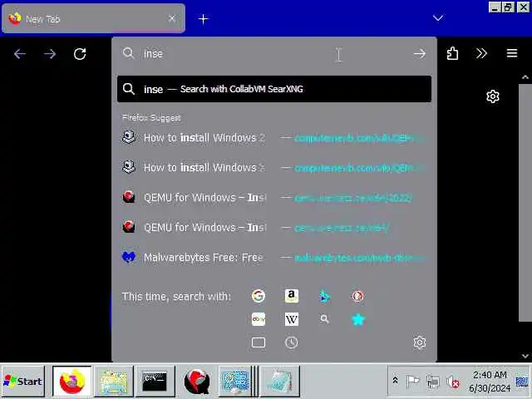Open the QEMU red bird taskbar icon
The height and width of the screenshot is (399, 532).
[x=197, y=382]
